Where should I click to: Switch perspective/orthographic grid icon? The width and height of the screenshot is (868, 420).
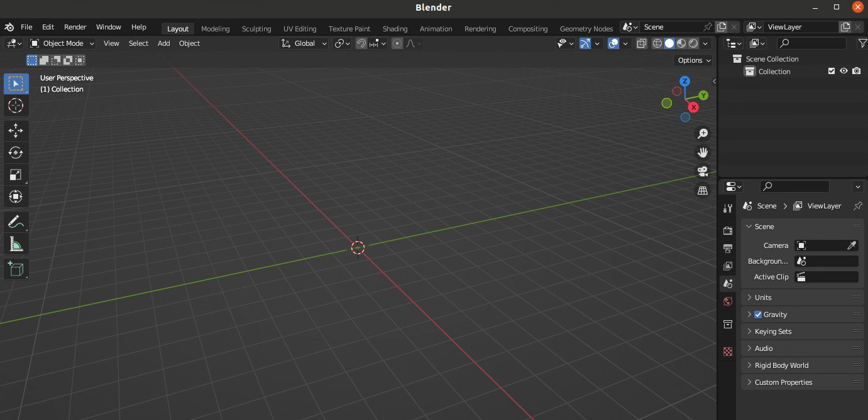(703, 190)
